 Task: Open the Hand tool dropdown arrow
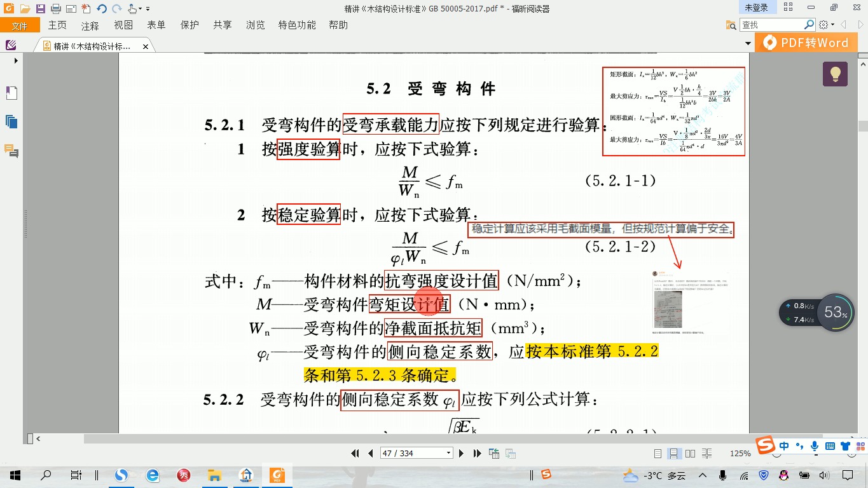(x=140, y=7)
